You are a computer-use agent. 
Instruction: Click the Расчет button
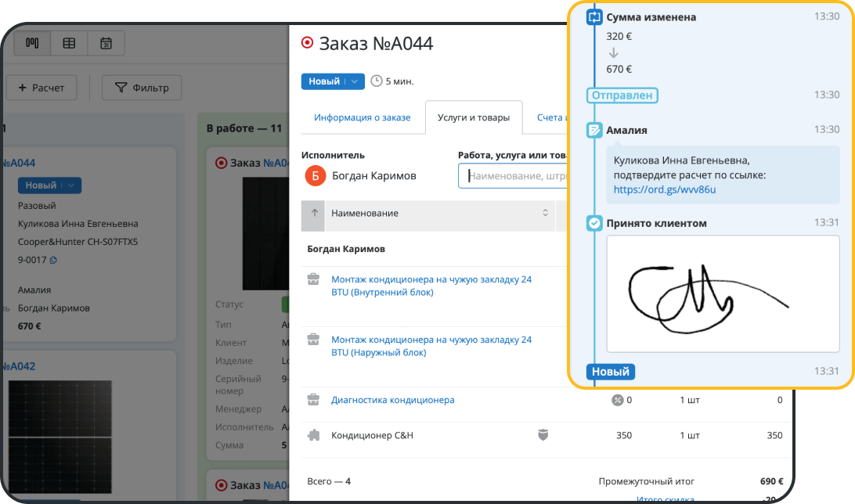coord(41,88)
